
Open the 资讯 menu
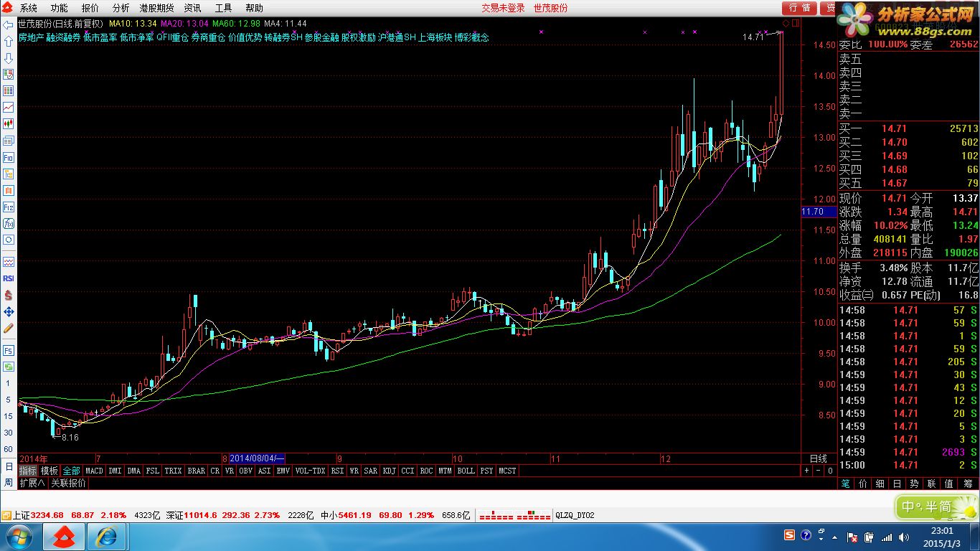click(193, 8)
